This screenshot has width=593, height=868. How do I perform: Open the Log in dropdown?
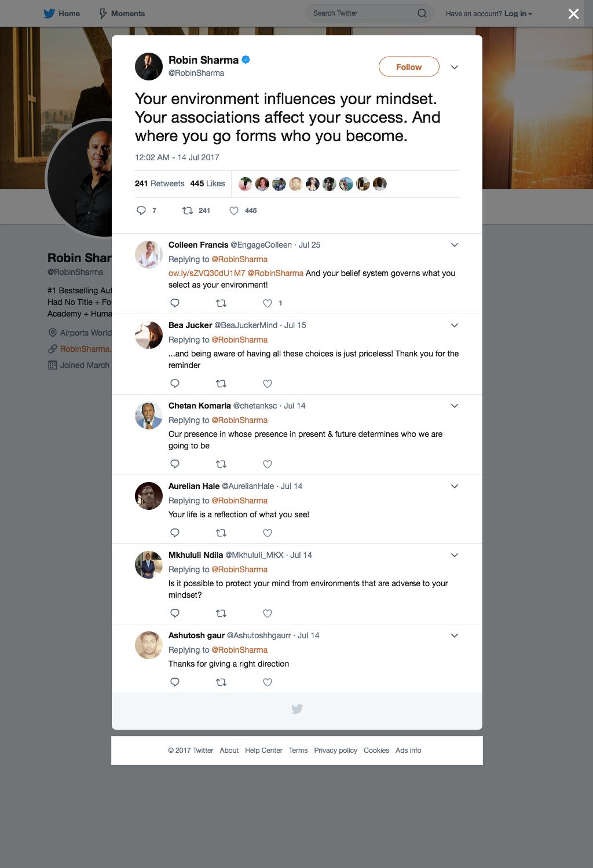[x=518, y=13]
